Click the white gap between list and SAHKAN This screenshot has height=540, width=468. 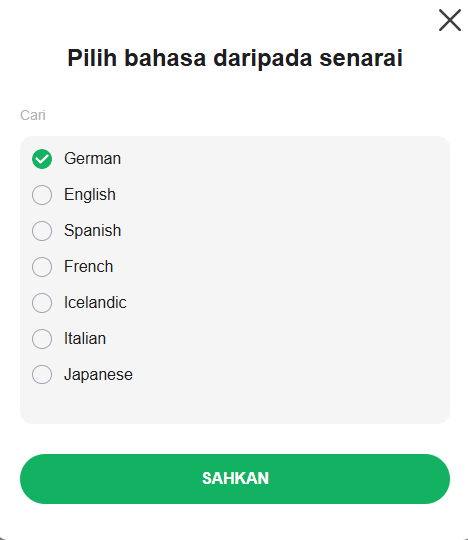(235, 439)
